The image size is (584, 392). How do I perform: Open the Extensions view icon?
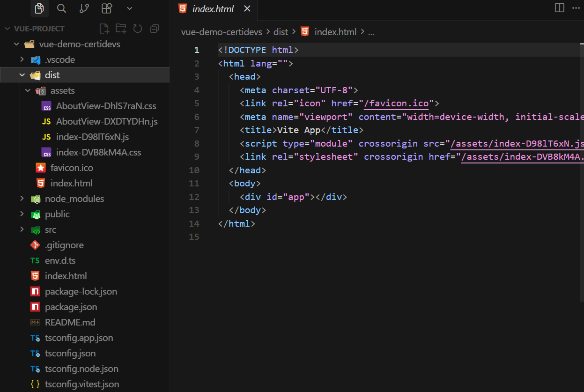(x=107, y=8)
